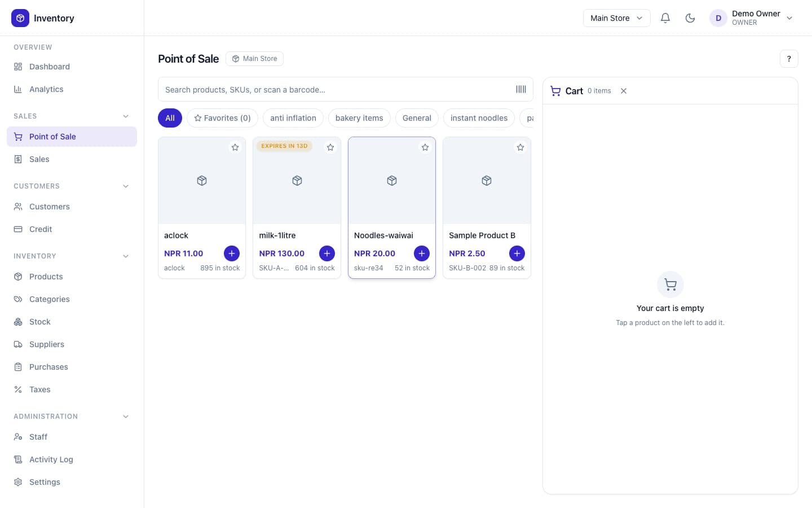This screenshot has width=812, height=508.
Task: Collapse the Sales sidebar section
Action: [x=126, y=116]
